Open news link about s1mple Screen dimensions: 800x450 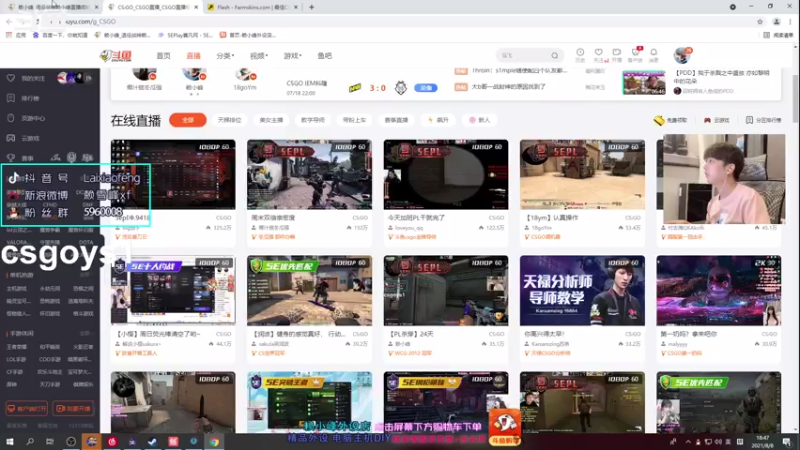click(519, 70)
